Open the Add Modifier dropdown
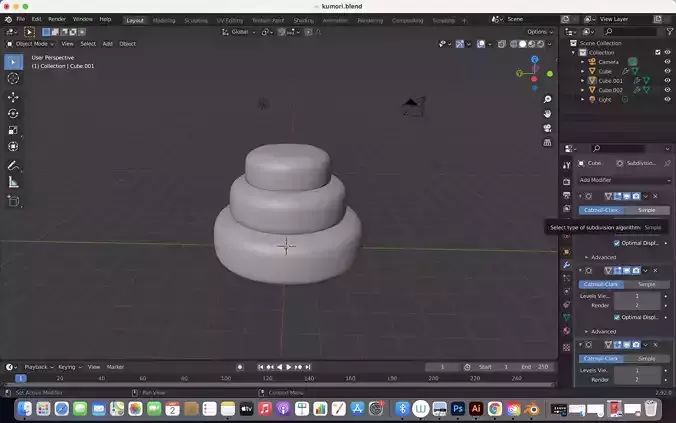Viewport: 676px width, 423px height. [624, 180]
